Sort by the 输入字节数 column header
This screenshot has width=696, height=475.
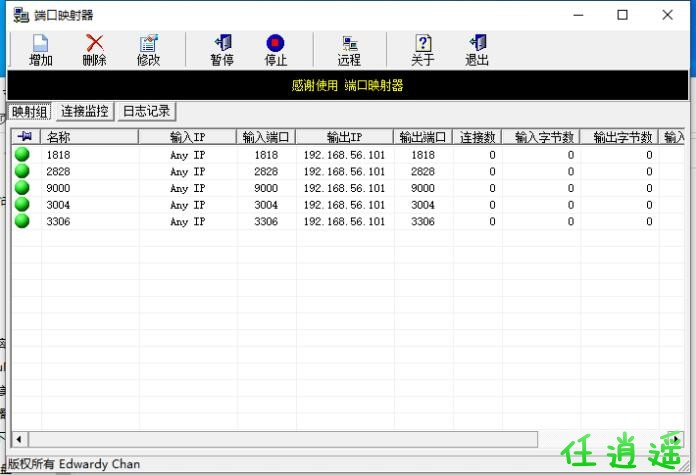(541, 137)
